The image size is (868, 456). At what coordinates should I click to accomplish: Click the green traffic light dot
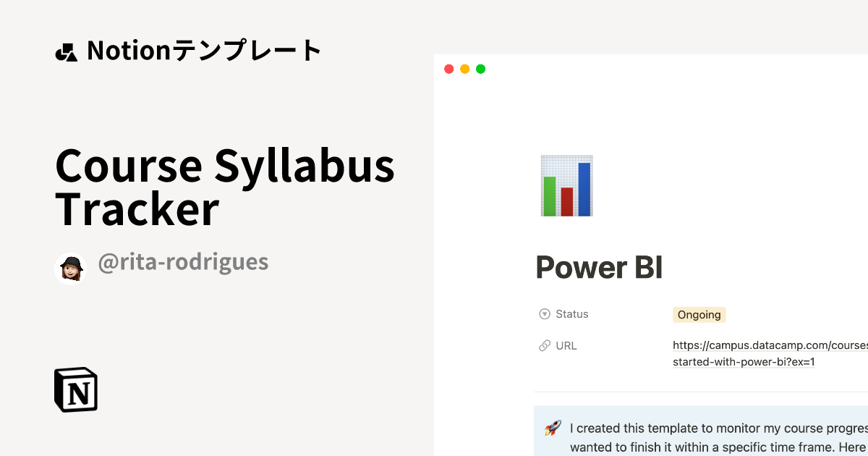[480, 68]
